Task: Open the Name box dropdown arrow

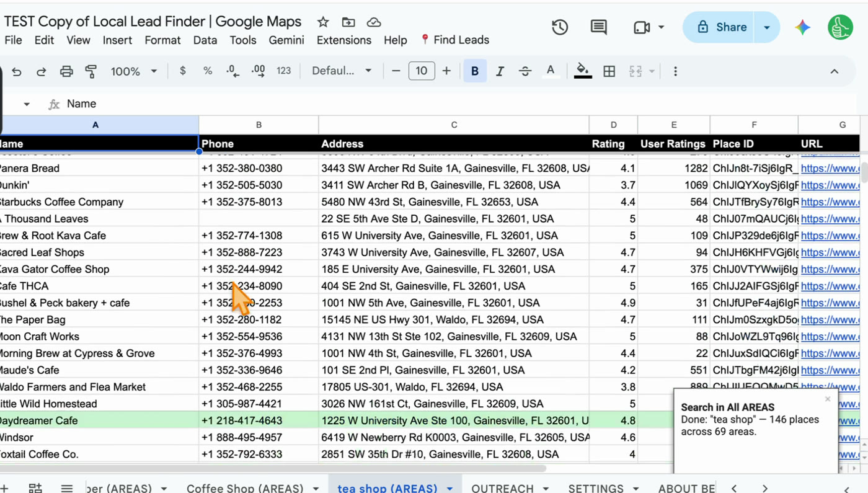Action: (27, 104)
